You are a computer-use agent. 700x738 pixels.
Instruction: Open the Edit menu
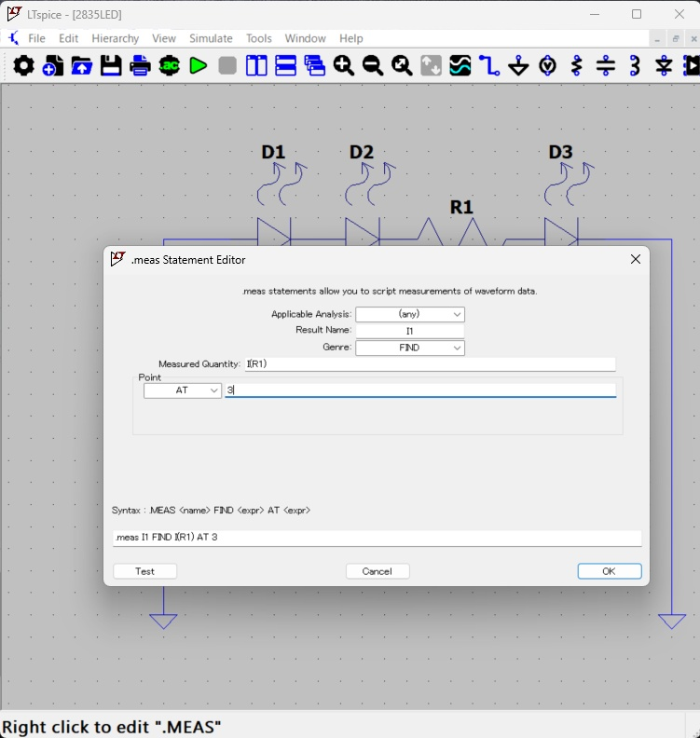pos(68,38)
